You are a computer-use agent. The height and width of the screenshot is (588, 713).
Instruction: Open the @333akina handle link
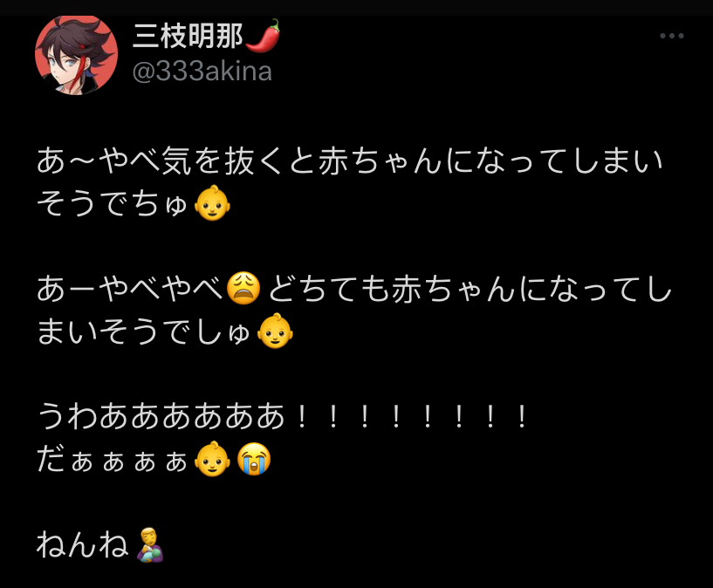point(202,72)
